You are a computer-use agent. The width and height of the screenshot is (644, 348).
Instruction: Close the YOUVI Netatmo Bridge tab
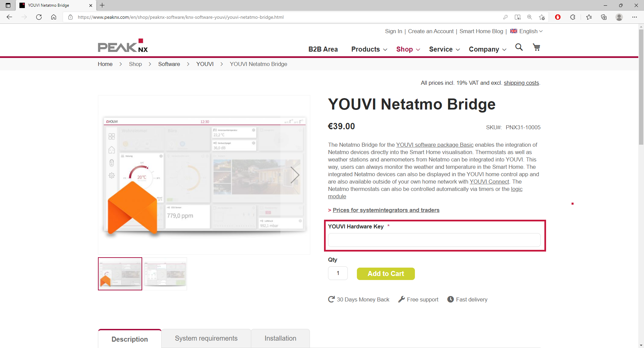(91, 5)
